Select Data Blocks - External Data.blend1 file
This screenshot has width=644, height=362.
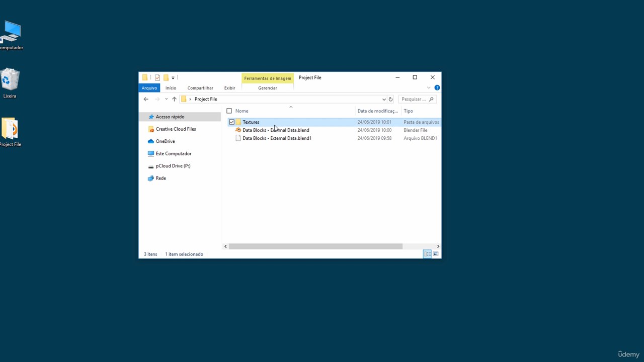click(277, 138)
